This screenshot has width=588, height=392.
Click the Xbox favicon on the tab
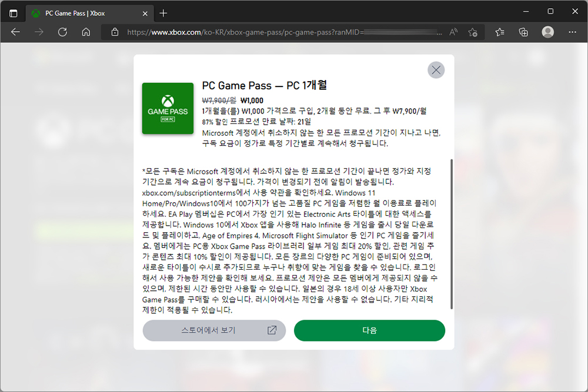click(x=36, y=14)
